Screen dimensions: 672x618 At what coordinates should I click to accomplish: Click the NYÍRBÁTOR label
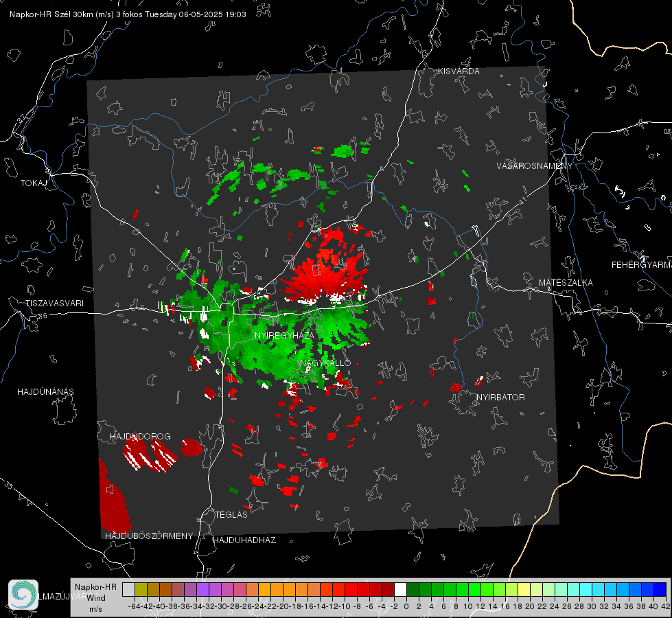coord(500,398)
